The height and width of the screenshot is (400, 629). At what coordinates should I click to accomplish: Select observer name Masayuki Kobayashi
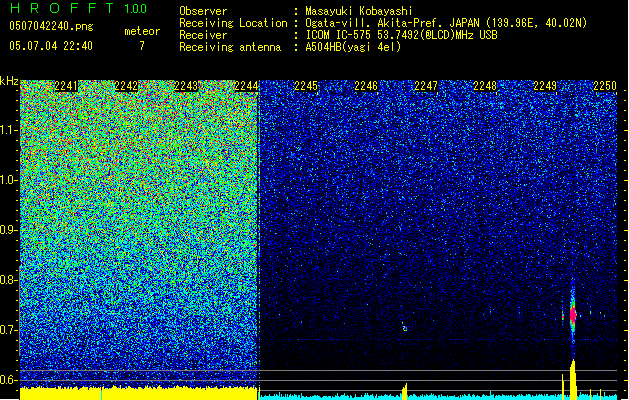click(x=359, y=11)
